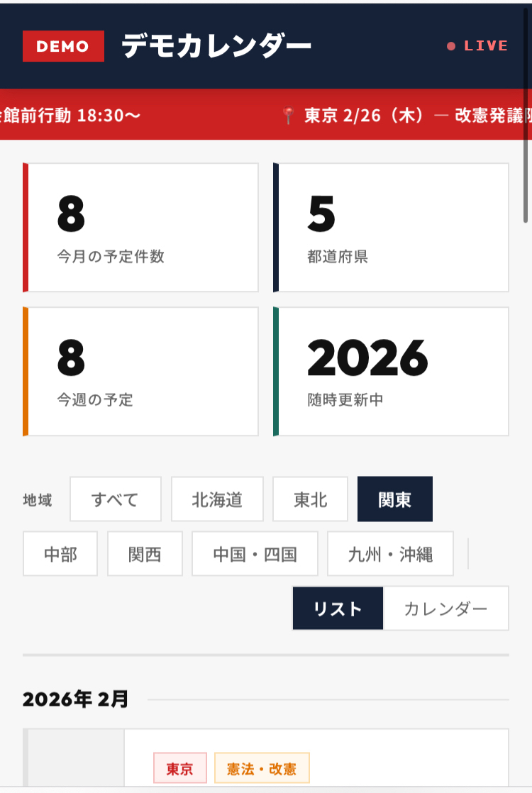The height and width of the screenshot is (793, 532).
Task: Choose the 関西 region filter
Action: [x=145, y=554]
